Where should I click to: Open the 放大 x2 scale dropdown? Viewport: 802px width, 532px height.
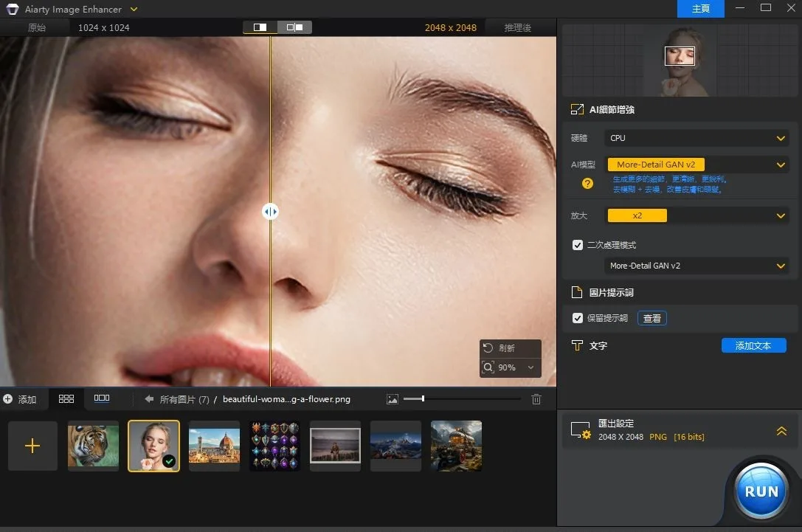click(696, 215)
